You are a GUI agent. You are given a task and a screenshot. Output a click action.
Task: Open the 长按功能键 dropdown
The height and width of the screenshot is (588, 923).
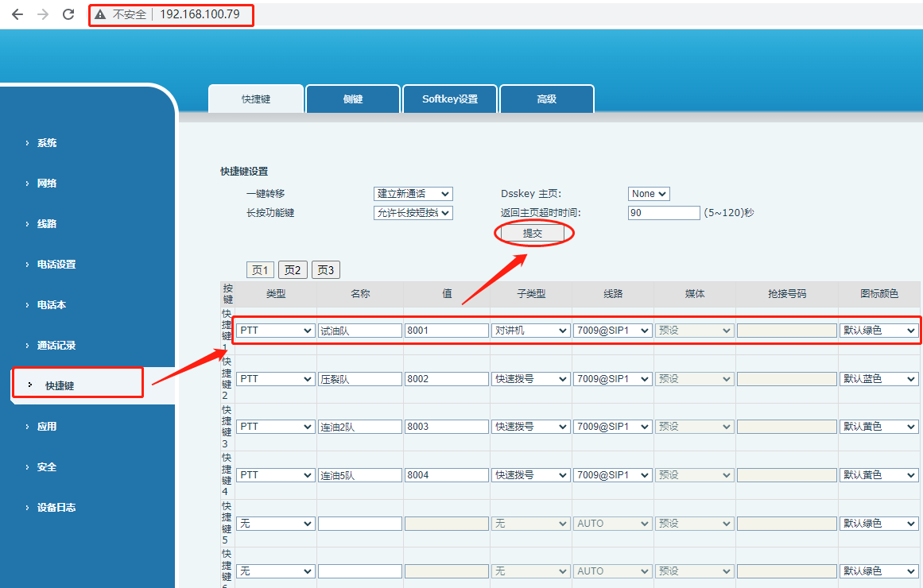413,213
